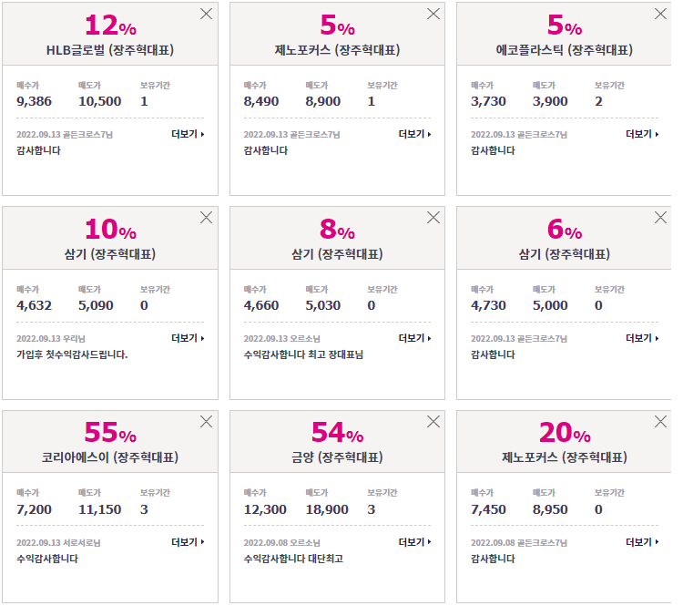Expand 더보기 on 에코플라스틱 card
Viewport: 683px width, 616px height.
[x=642, y=134]
